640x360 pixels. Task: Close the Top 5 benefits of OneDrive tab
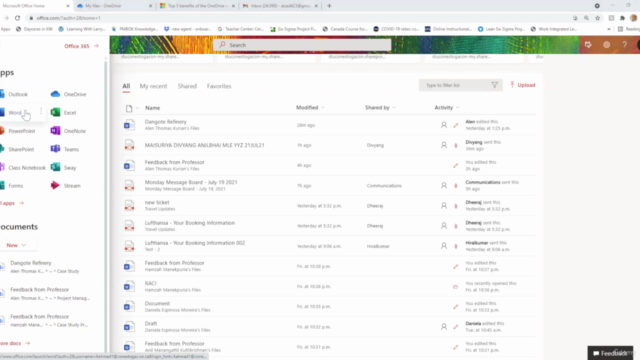[x=233, y=6]
